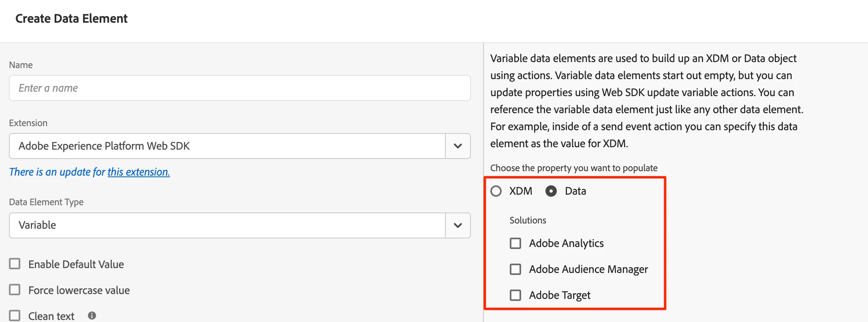Check the Adobe Analytics solution

click(x=515, y=243)
